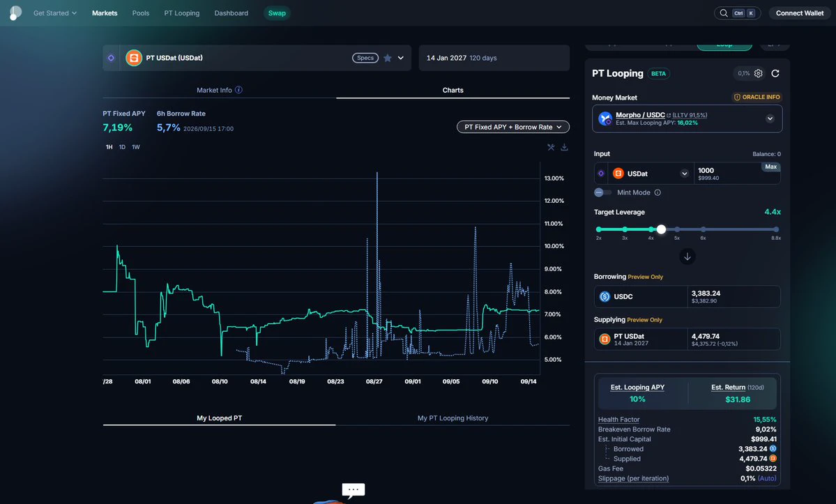Refresh PT Looping panel
The image size is (836, 504).
click(x=775, y=73)
